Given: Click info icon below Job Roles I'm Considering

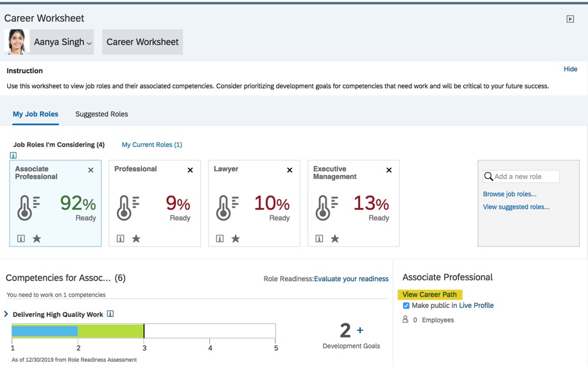Looking at the screenshot, I should [13, 155].
